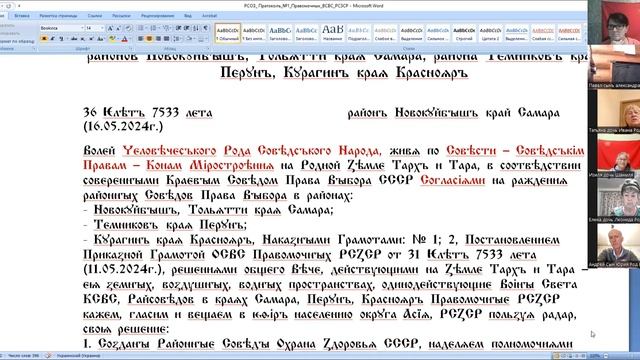Click date text 16.05.2024г. in document

123,127
